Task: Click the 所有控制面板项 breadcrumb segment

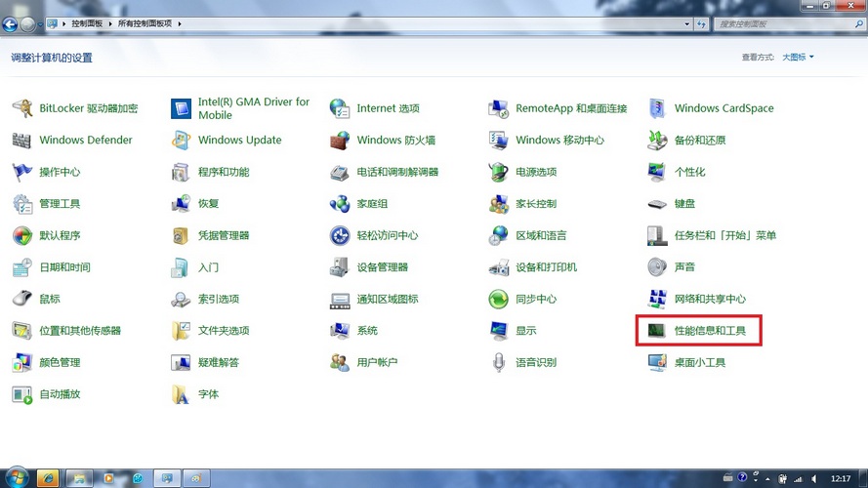Action: click(145, 23)
